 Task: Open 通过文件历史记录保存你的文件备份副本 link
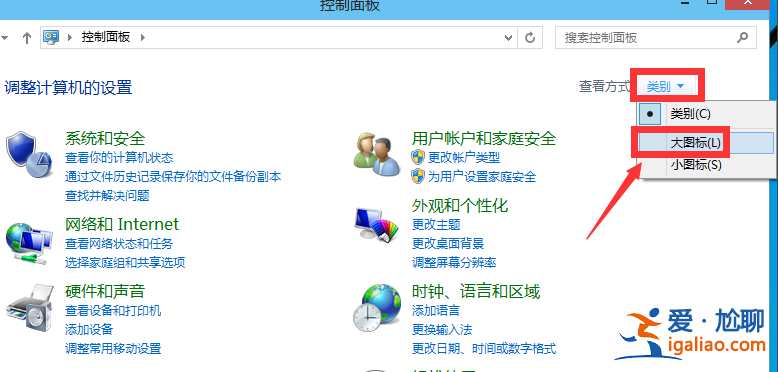[x=173, y=177]
